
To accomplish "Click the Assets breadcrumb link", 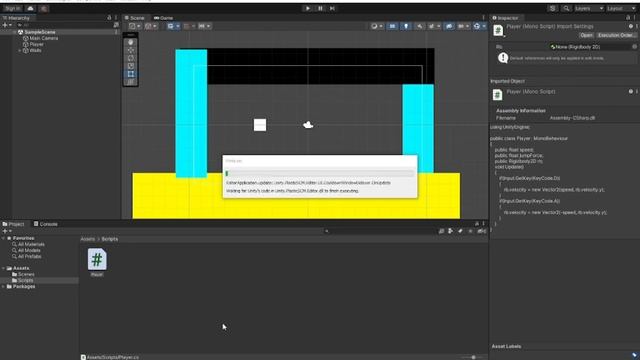I will coord(88,239).
